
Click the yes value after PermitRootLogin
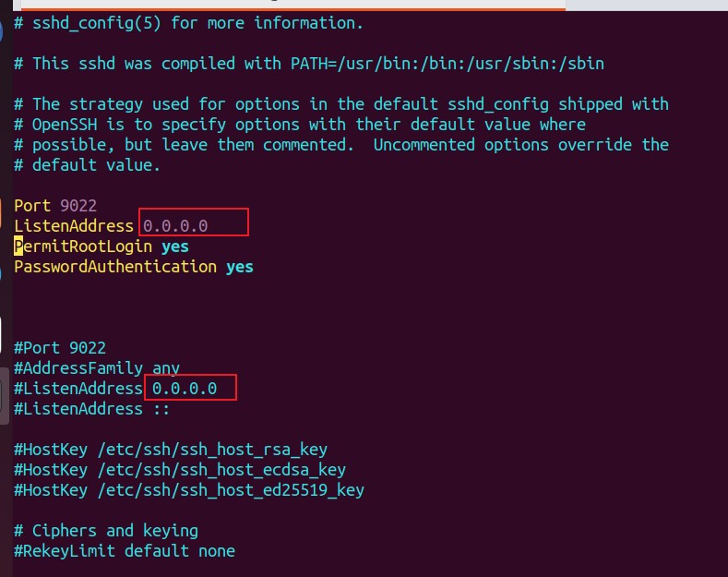point(174,246)
